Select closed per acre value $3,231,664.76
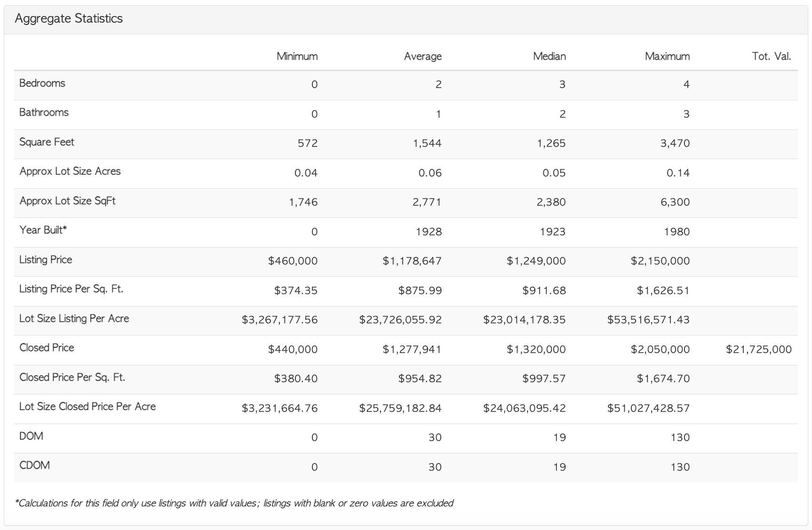 280,408
